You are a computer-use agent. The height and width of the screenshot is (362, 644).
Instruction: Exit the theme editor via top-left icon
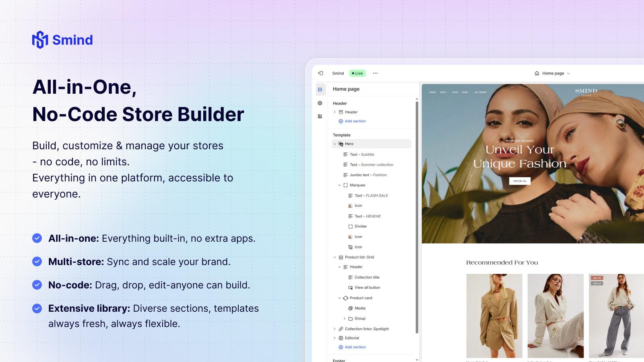pos(320,73)
